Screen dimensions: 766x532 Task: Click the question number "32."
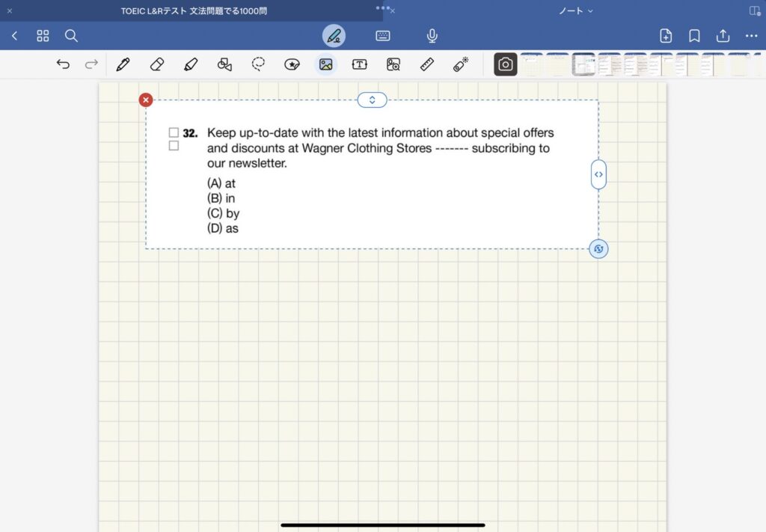[190, 133]
